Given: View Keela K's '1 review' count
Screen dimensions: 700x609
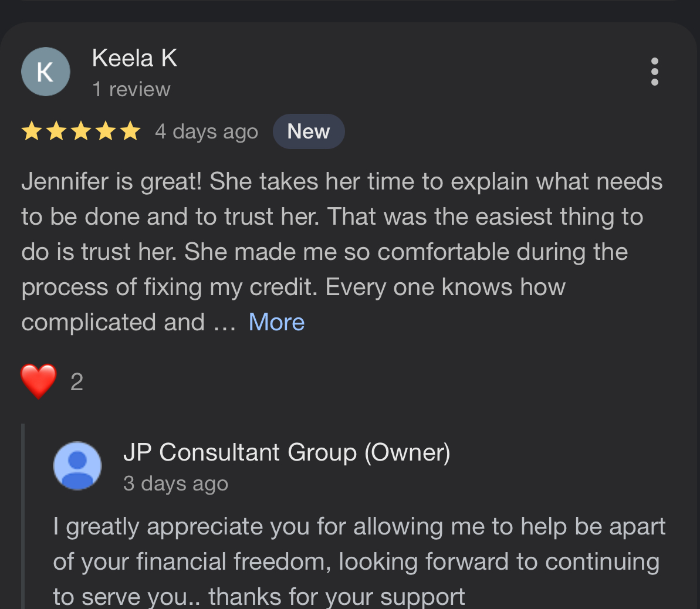Looking at the screenshot, I should click(x=131, y=89).
